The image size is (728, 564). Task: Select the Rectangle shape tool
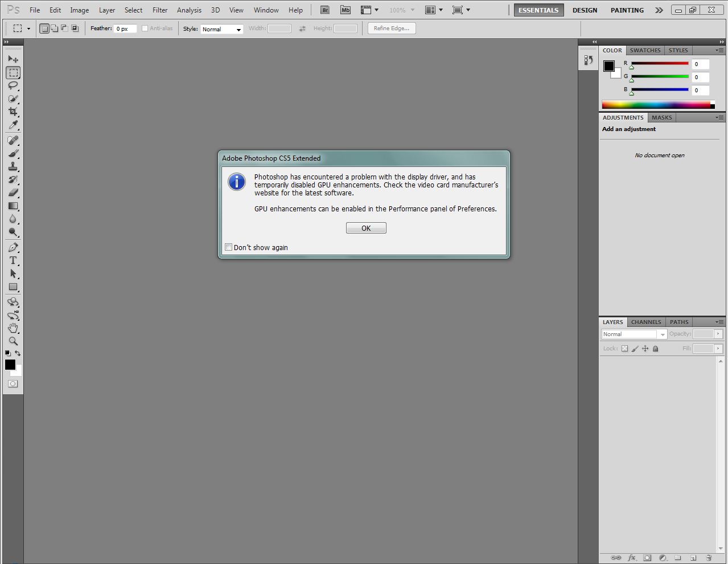(x=13, y=287)
